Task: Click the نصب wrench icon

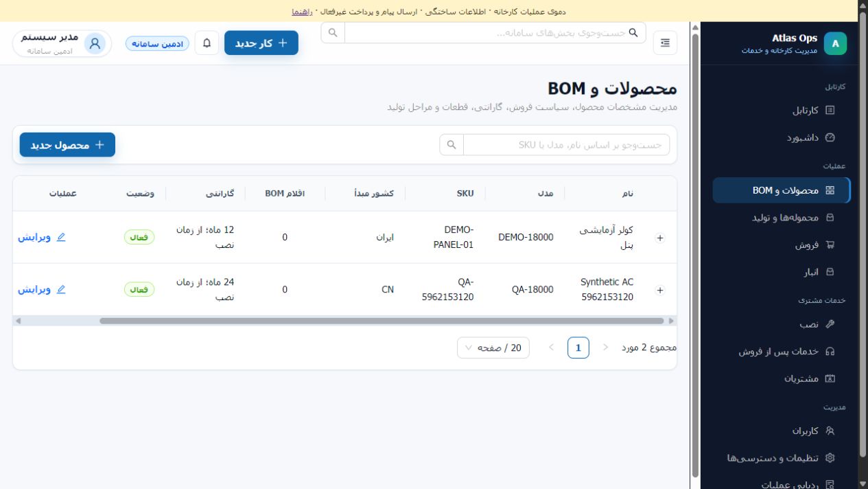Action: (830, 324)
